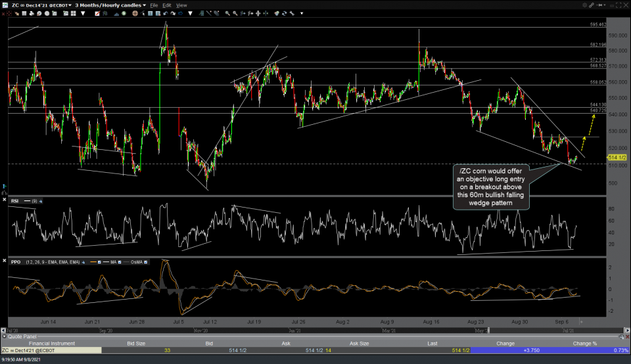Image resolution: width=631 pixels, height=364 pixels.
Task: Open the View menu
Action: coord(181,5)
